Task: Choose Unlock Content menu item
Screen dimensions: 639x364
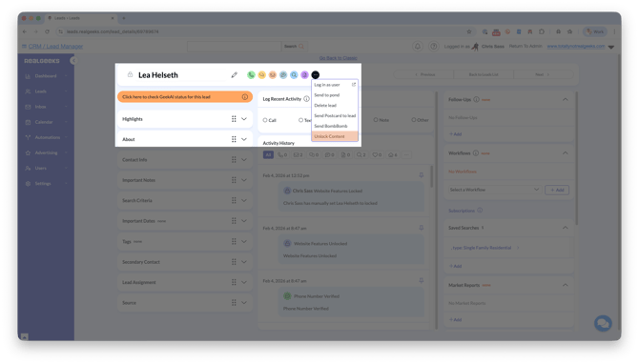Action: 335,136
